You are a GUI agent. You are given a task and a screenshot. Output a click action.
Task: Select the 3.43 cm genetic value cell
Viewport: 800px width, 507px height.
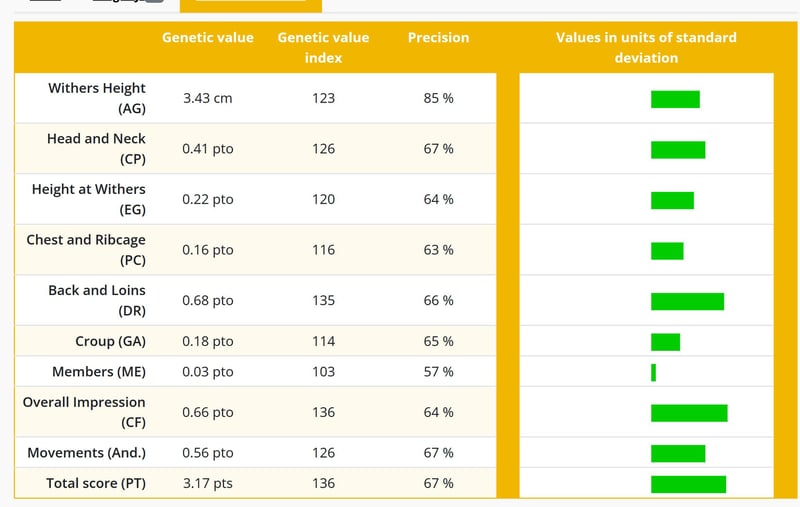click(x=208, y=98)
